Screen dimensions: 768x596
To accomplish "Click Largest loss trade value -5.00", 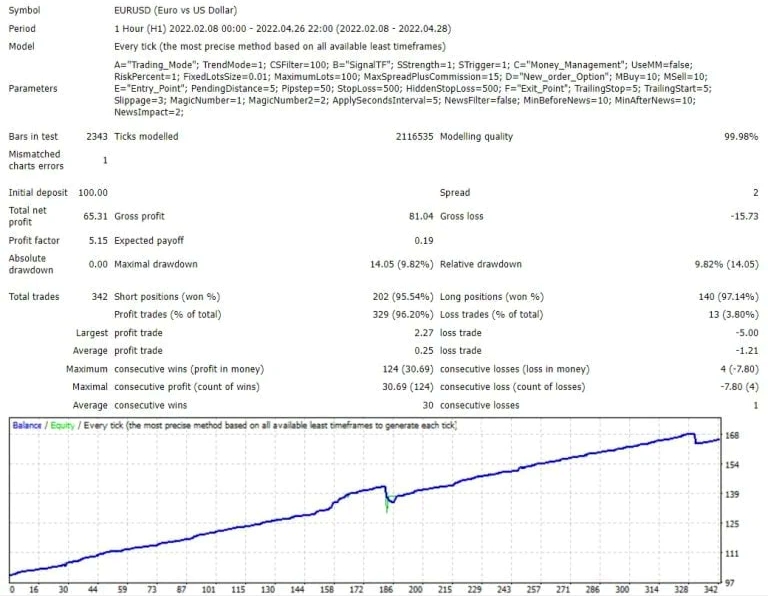I will [746, 333].
